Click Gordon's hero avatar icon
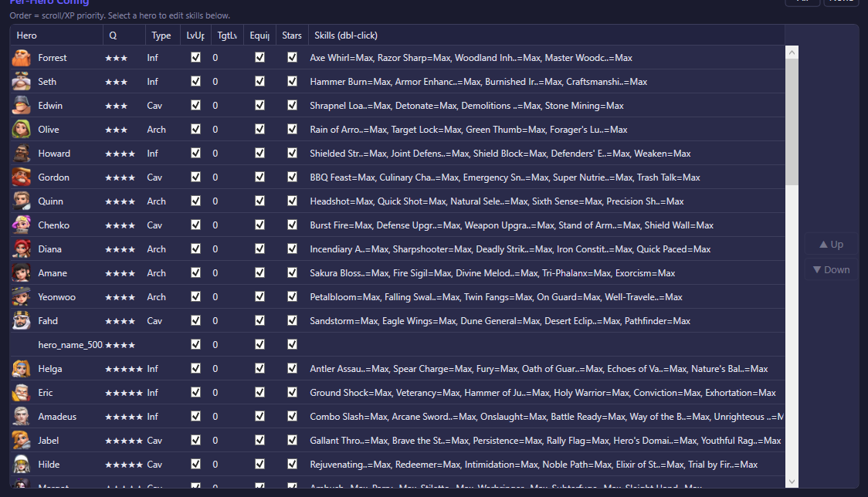The width and height of the screenshot is (868, 497). pyautogui.click(x=22, y=177)
